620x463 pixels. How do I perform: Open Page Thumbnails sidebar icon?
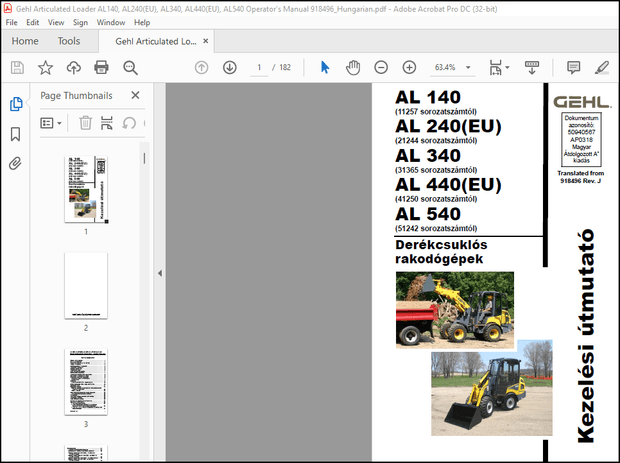(x=16, y=104)
